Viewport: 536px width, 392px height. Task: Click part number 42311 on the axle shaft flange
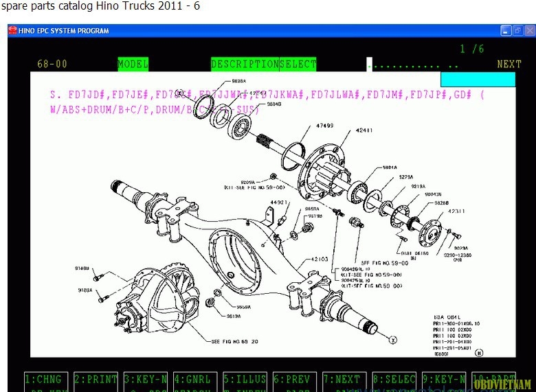[456, 211]
